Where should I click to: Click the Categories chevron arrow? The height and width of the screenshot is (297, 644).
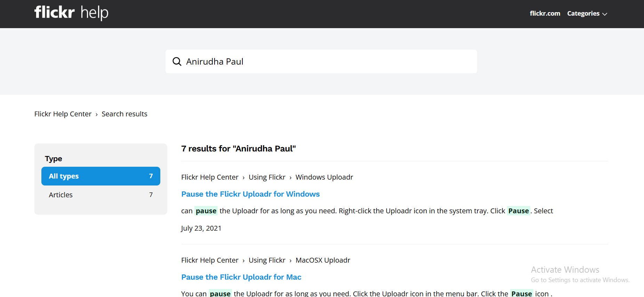pyautogui.click(x=605, y=14)
